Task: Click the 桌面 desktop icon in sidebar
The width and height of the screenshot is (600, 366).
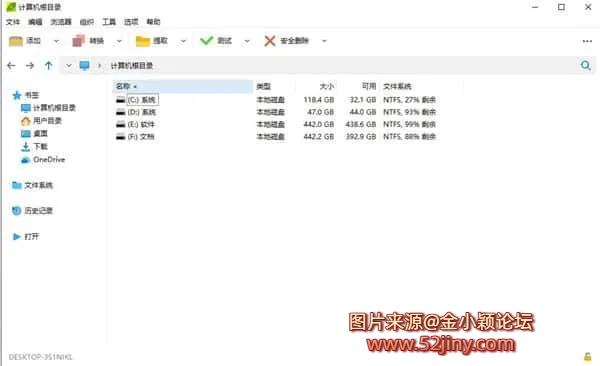Action: coord(26,134)
